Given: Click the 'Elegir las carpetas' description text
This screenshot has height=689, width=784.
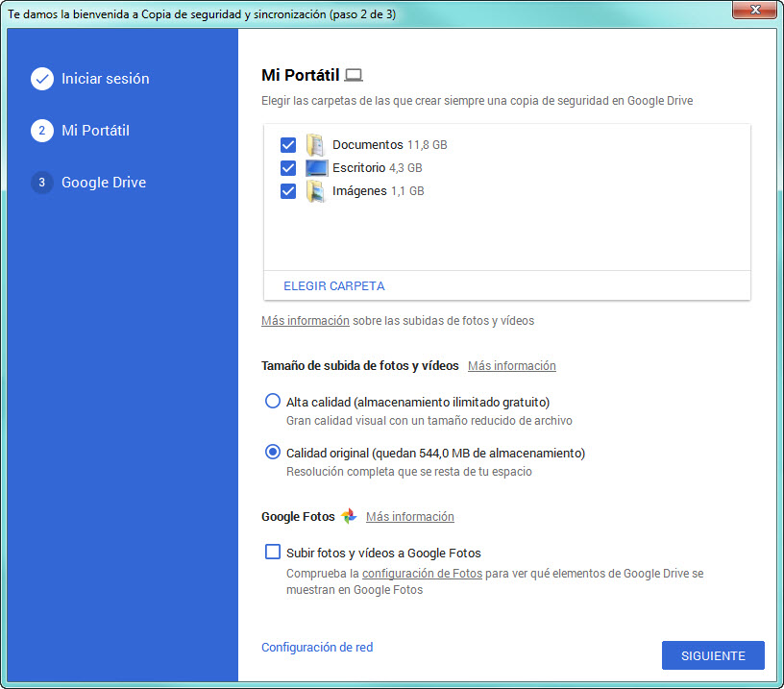Looking at the screenshot, I should click(x=477, y=101).
